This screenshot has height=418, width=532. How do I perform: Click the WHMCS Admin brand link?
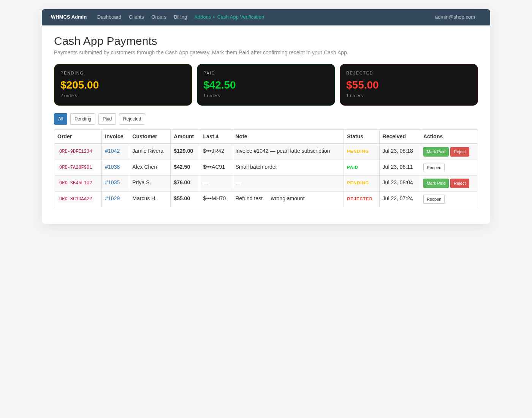69,17
